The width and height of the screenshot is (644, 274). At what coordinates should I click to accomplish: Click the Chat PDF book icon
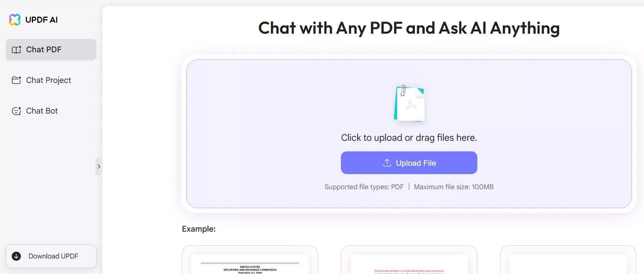tap(16, 50)
